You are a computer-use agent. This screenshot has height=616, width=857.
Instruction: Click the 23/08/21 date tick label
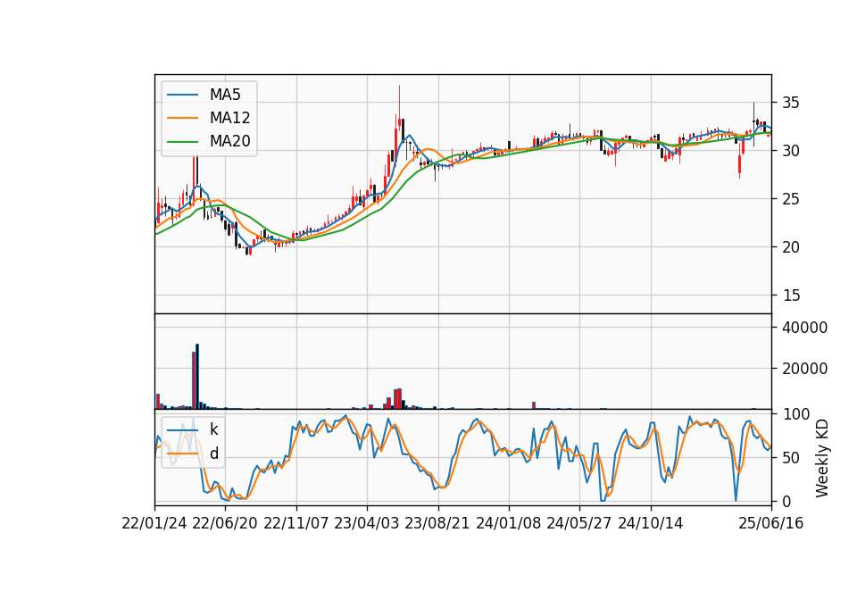[x=437, y=524]
